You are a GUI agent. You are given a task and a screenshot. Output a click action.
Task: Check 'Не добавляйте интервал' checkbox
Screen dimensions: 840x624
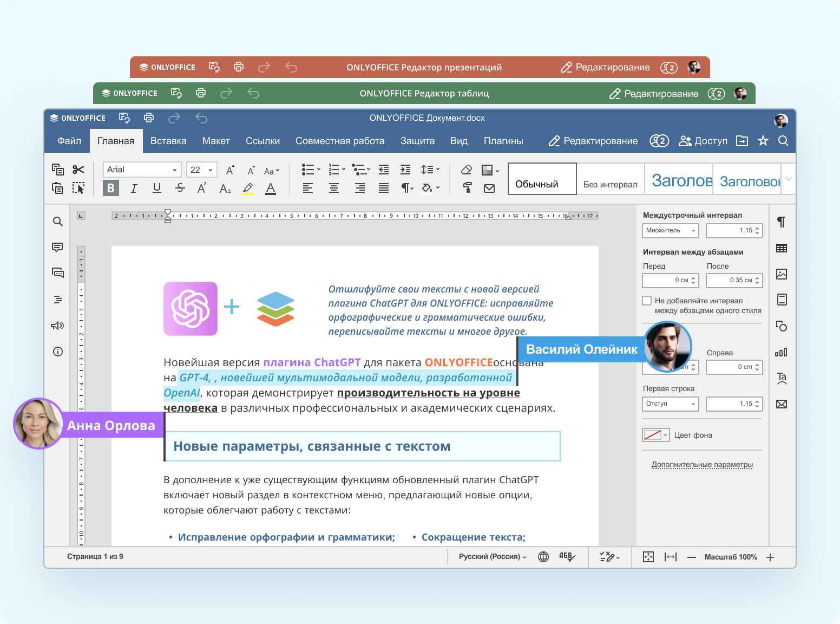[647, 301]
